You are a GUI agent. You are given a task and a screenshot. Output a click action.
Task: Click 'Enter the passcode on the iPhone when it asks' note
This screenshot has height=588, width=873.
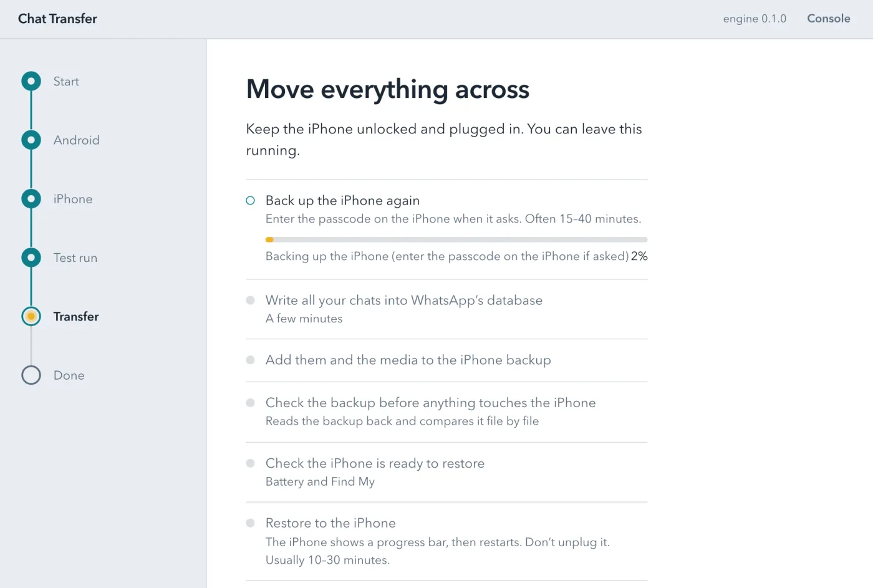(453, 219)
